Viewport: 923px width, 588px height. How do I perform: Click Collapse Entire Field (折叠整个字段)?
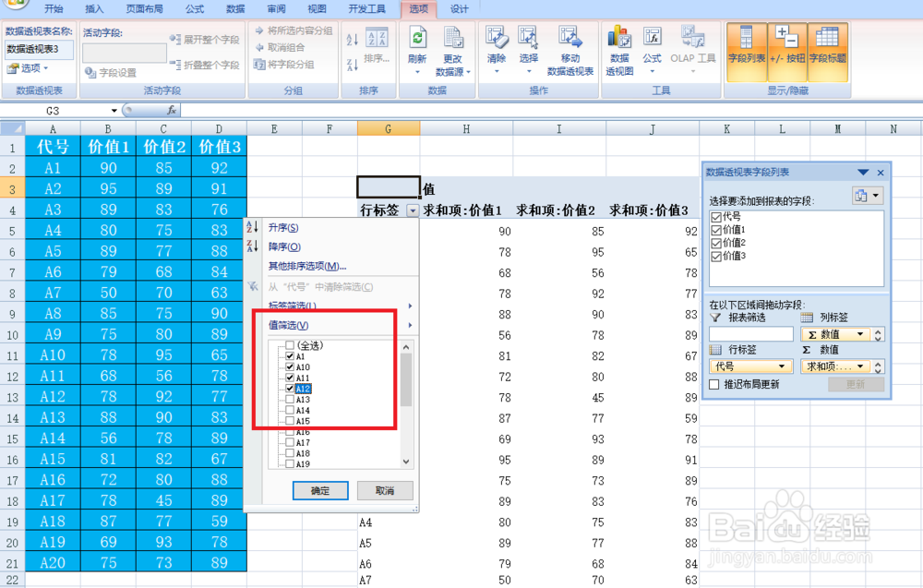pos(204,65)
